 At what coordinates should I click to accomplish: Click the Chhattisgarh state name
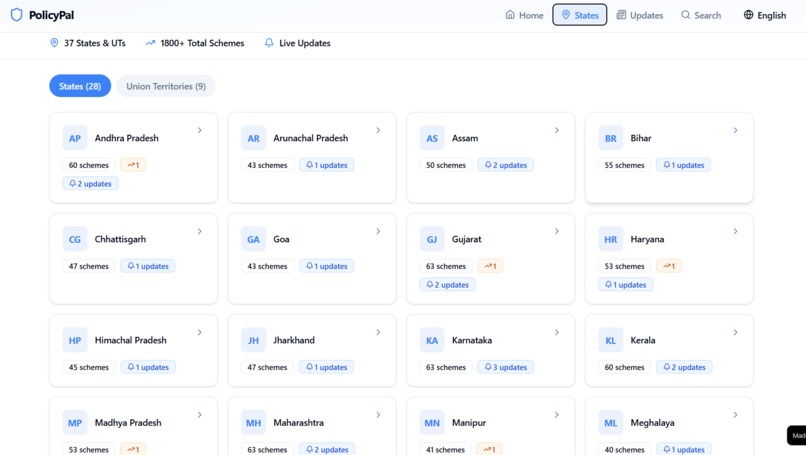pos(120,240)
